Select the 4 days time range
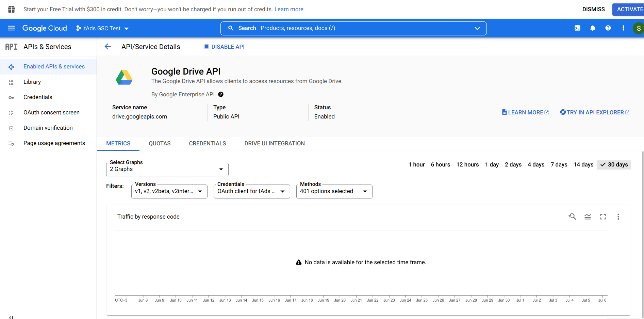The image size is (644, 319). pos(536,165)
